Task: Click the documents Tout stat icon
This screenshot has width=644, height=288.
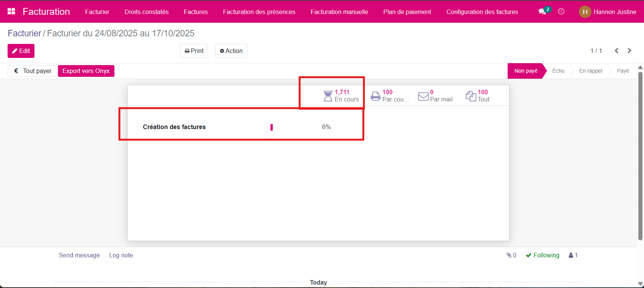Action: 471,96
